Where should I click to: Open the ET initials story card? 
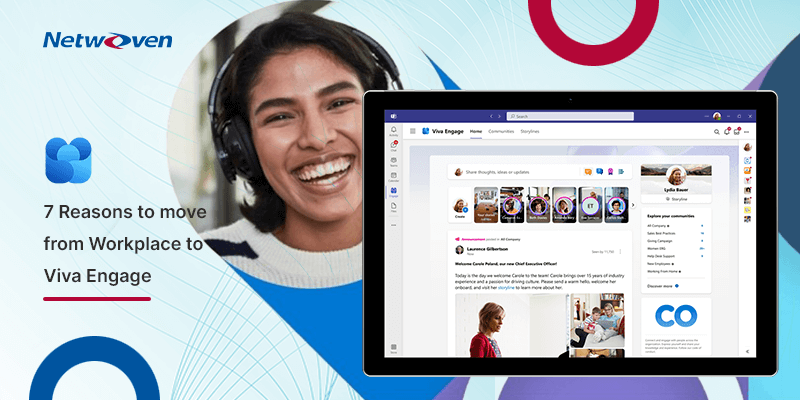(590, 205)
